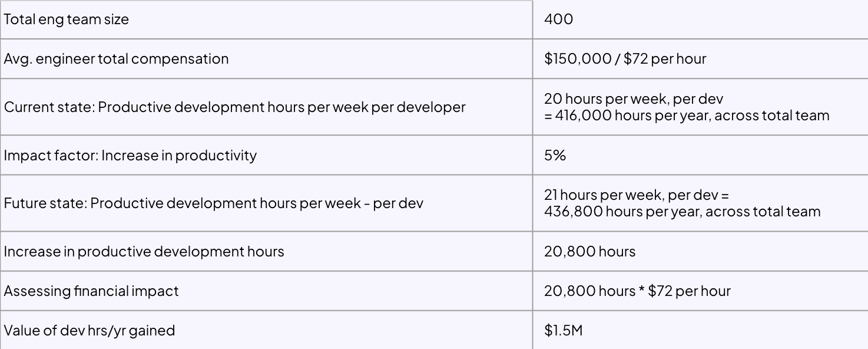This screenshot has width=868, height=349.
Task: Click 'Increase in productive development hours' label
Action: pos(144,252)
